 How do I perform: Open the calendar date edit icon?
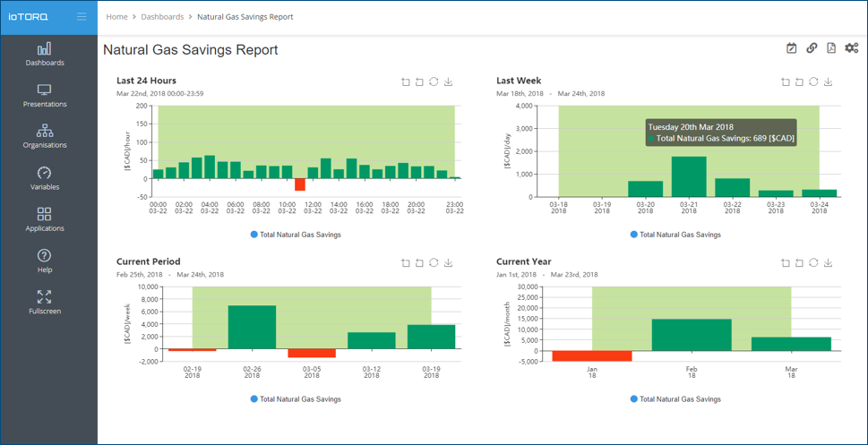792,48
